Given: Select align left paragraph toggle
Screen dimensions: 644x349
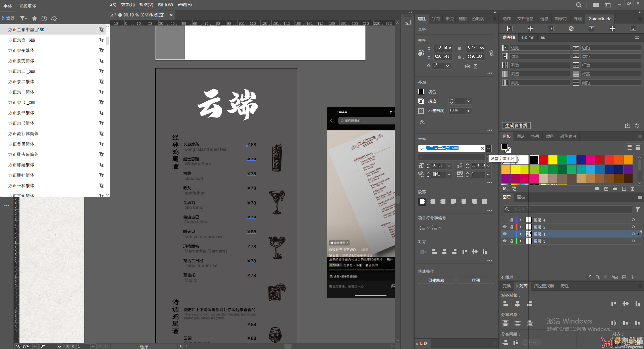Looking at the screenshot, I should (x=422, y=202).
